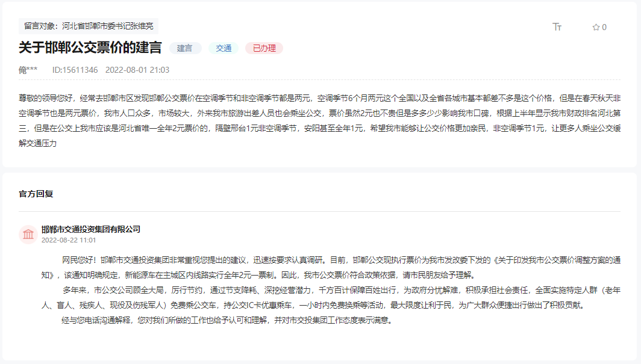The height and width of the screenshot is (364, 641).
Task: Click the official institution avatar icon
Action: click(x=28, y=234)
